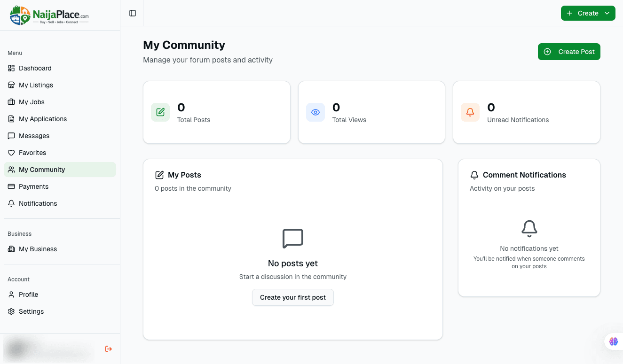Click the blue Total Views eye icon

[315, 112]
